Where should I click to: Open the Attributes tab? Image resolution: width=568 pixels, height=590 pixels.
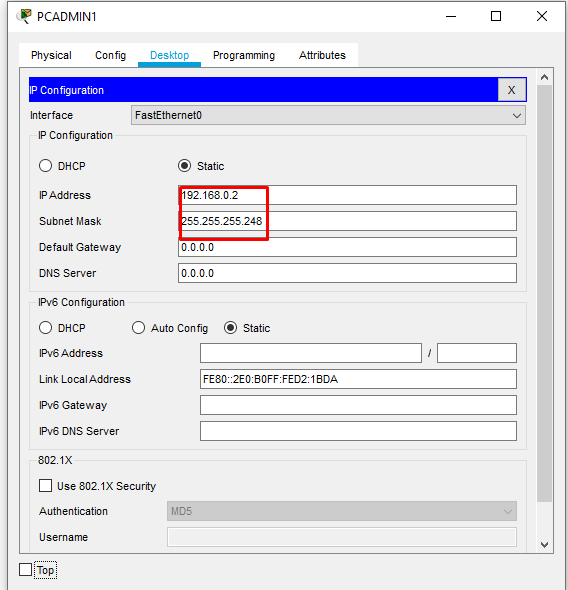(322, 55)
